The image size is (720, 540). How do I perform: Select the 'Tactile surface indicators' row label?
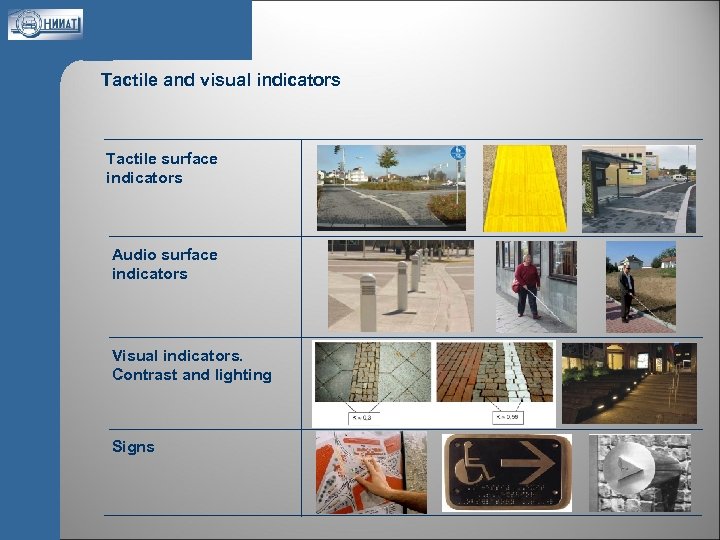coord(162,168)
